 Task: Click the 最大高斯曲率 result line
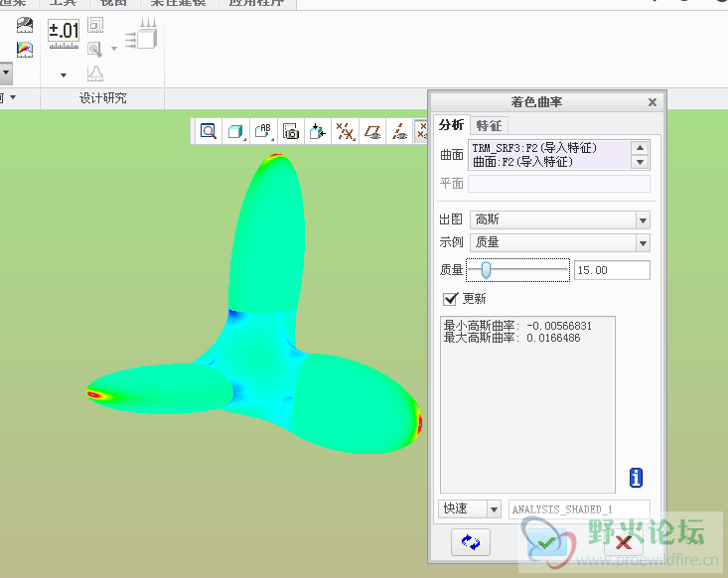pyautogui.click(x=511, y=338)
